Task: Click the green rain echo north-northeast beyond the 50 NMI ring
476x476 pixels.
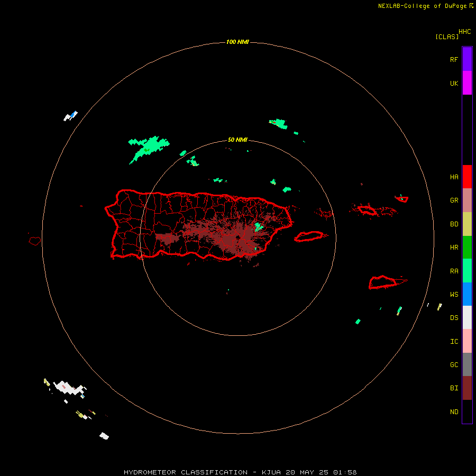Action: pos(278,124)
